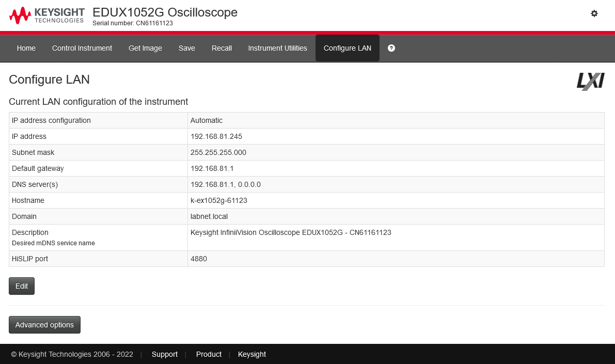Click the 'Default gateway' row label
Image resolution: width=615 pixels, height=364 pixels.
[38, 169]
